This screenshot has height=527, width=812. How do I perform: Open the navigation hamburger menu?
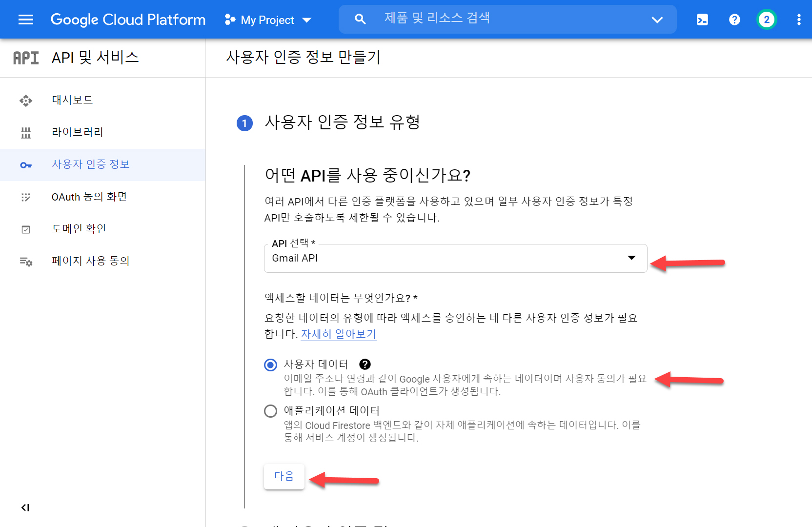(x=25, y=20)
